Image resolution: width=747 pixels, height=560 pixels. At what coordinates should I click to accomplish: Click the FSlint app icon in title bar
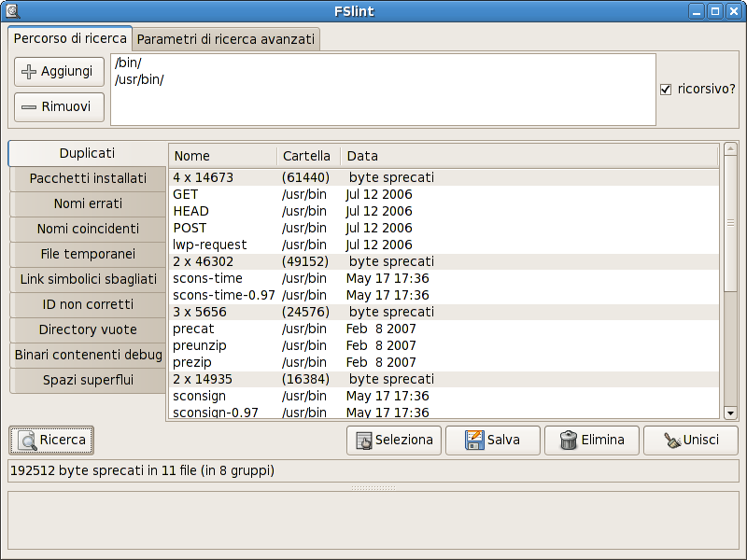[x=12, y=10]
